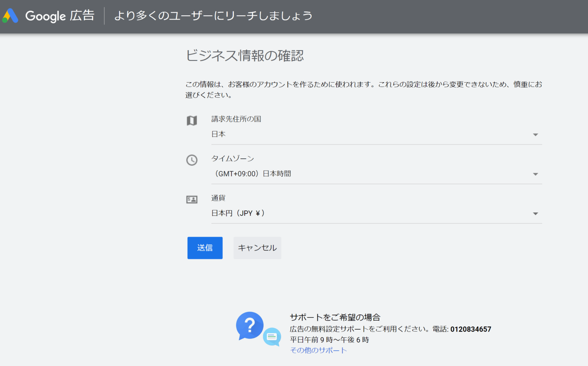
Task: Click the サポートをご希望の場合 heading
Action: click(335, 317)
